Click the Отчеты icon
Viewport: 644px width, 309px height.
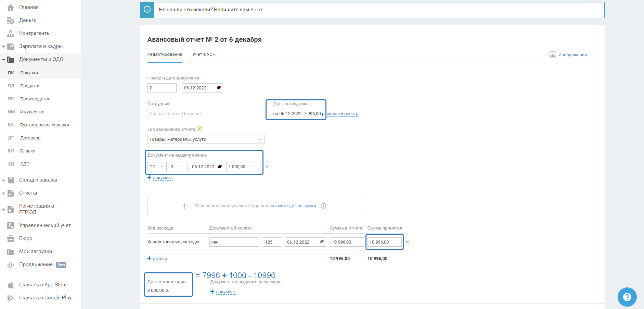click(x=11, y=193)
